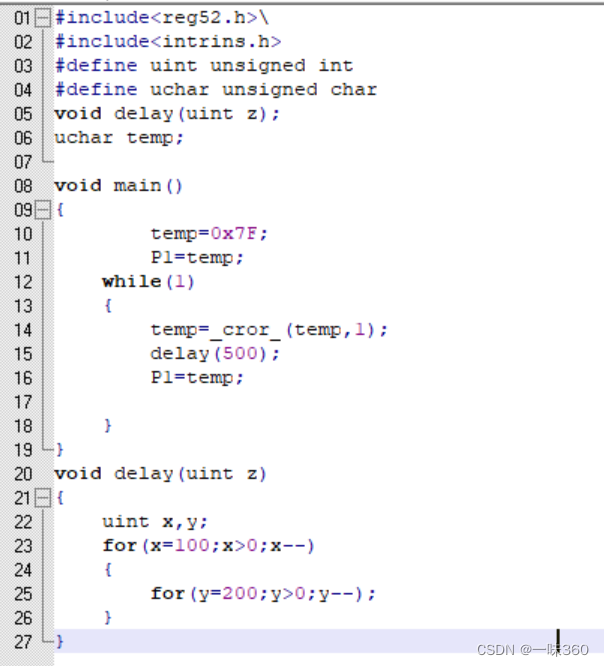Click the closing brace on line 26

pyautogui.click(x=108, y=618)
